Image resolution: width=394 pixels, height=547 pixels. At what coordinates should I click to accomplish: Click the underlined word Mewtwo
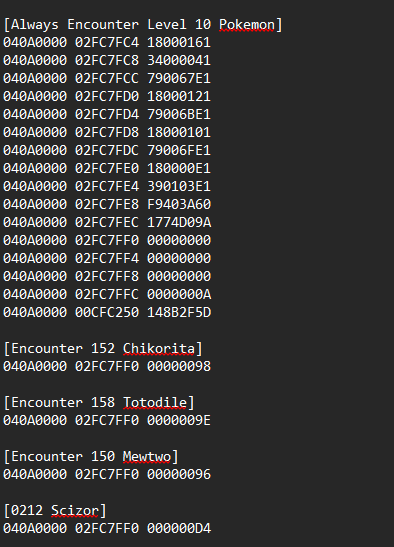(147, 457)
